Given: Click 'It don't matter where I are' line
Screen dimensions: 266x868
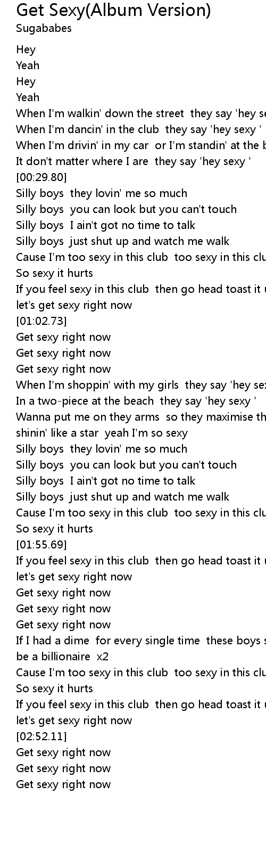Looking at the screenshot, I should coord(134,161).
